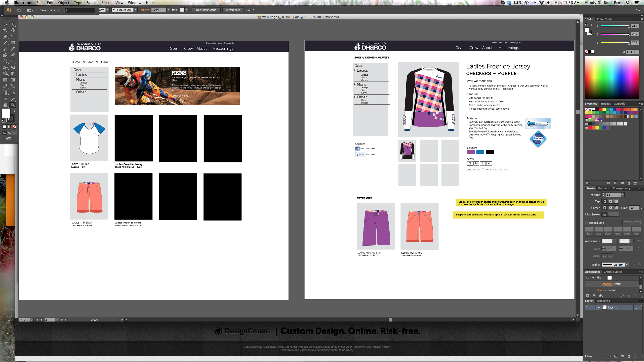
Task: Toggle Fill visibility in Appearance panel
Action: pos(588,278)
